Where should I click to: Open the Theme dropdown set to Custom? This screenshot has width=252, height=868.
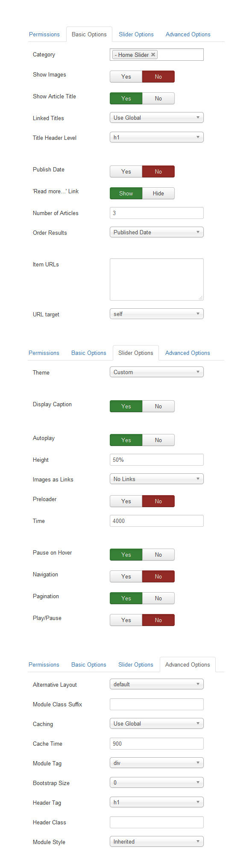[157, 372]
